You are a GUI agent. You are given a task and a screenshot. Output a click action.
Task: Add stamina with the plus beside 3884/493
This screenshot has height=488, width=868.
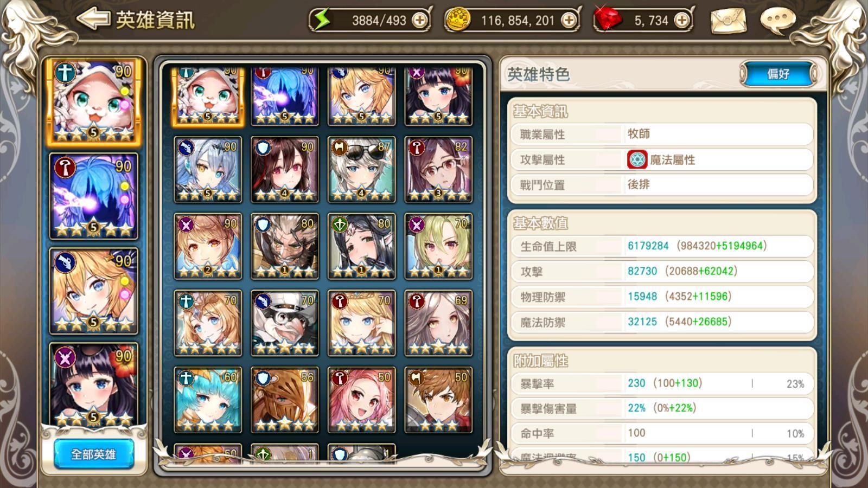[x=419, y=21]
